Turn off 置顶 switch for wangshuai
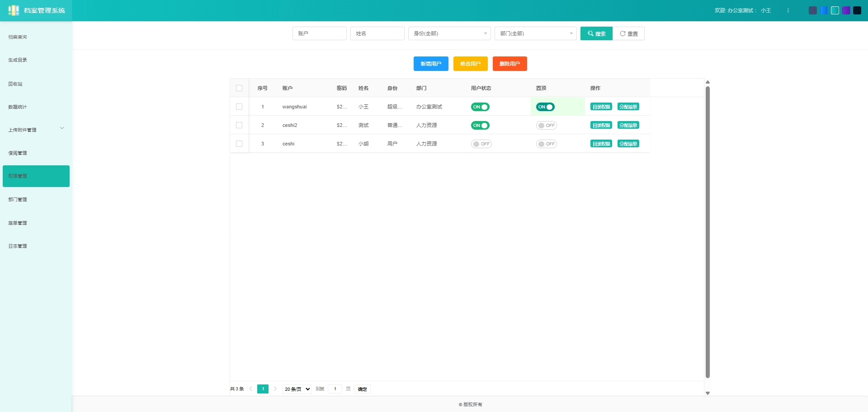Screen dimensions: 868x412 [545, 107]
